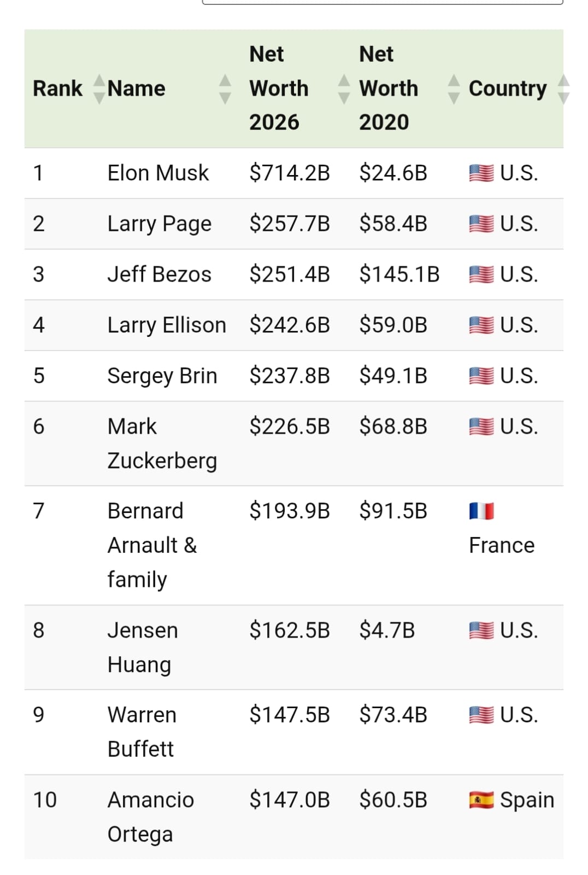Click the U.S. flag in Warren Buffett's row
The height and width of the screenshot is (875, 588).
(x=483, y=714)
